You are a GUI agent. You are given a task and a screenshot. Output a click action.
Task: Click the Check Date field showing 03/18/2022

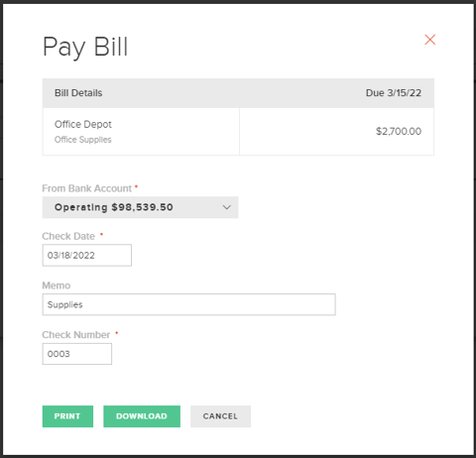click(x=87, y=255)
